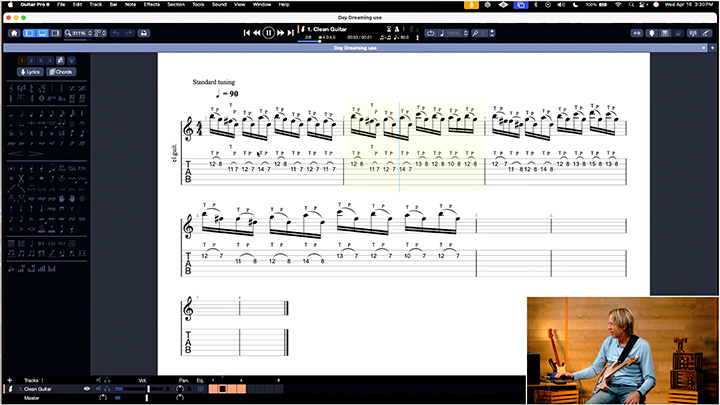Image resolution: width=720 pixels, height=405 pixels.
Task: Show the fretboard view
Action: click(x=652, y=33)
